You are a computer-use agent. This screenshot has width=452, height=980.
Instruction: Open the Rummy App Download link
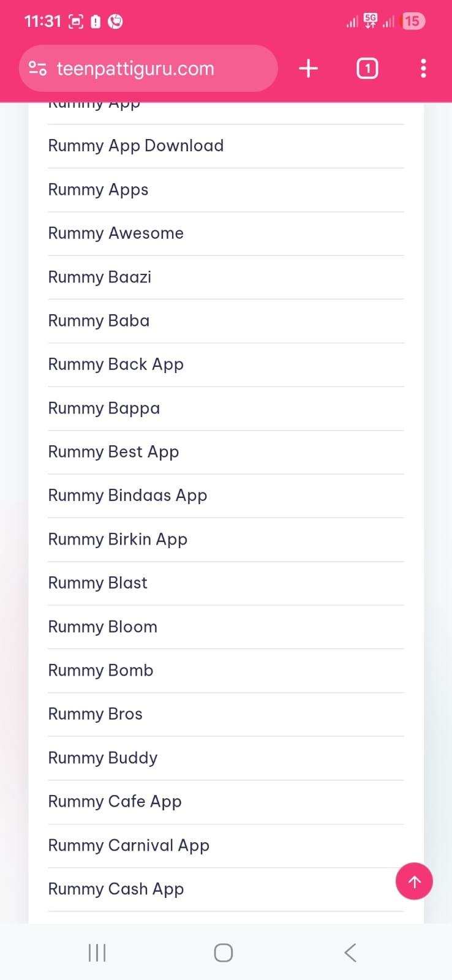click(136, 146)
